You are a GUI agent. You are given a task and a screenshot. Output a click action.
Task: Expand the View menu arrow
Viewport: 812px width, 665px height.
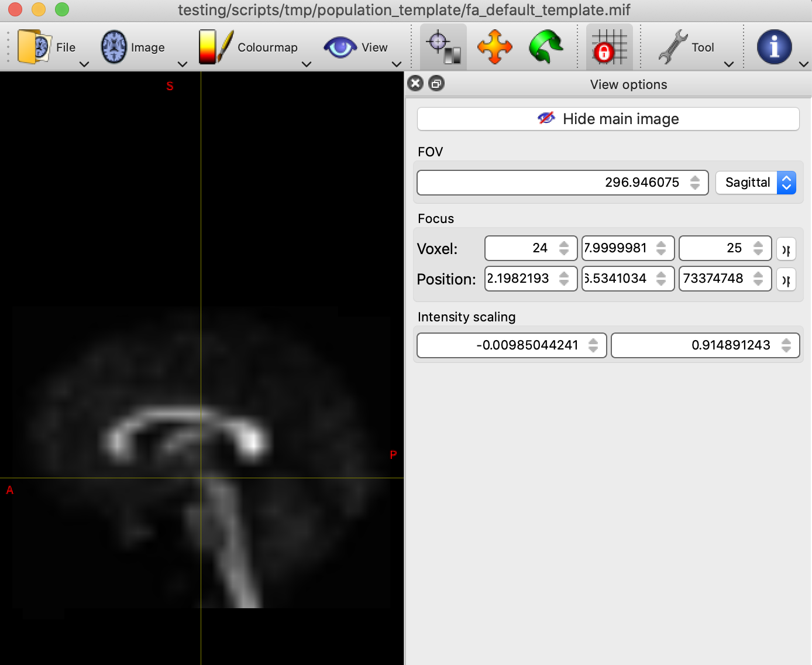397,64
